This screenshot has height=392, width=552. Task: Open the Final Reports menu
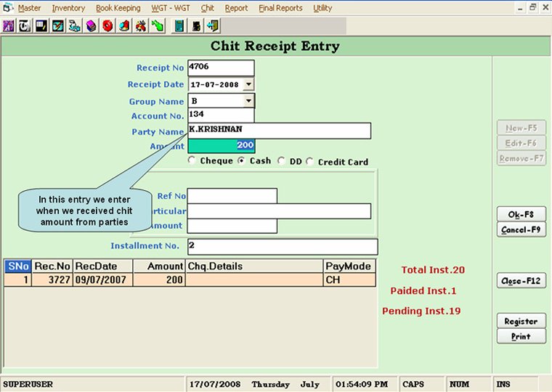pos(281,8)
